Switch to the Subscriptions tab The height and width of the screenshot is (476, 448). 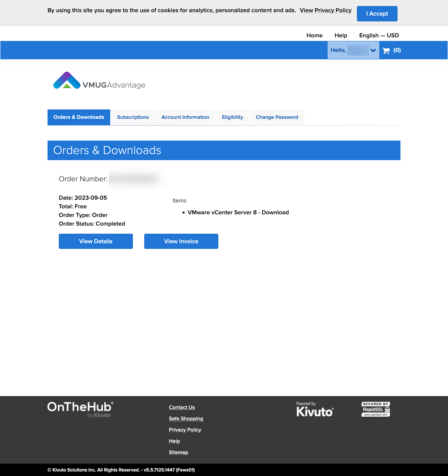[x=133, y=117]
